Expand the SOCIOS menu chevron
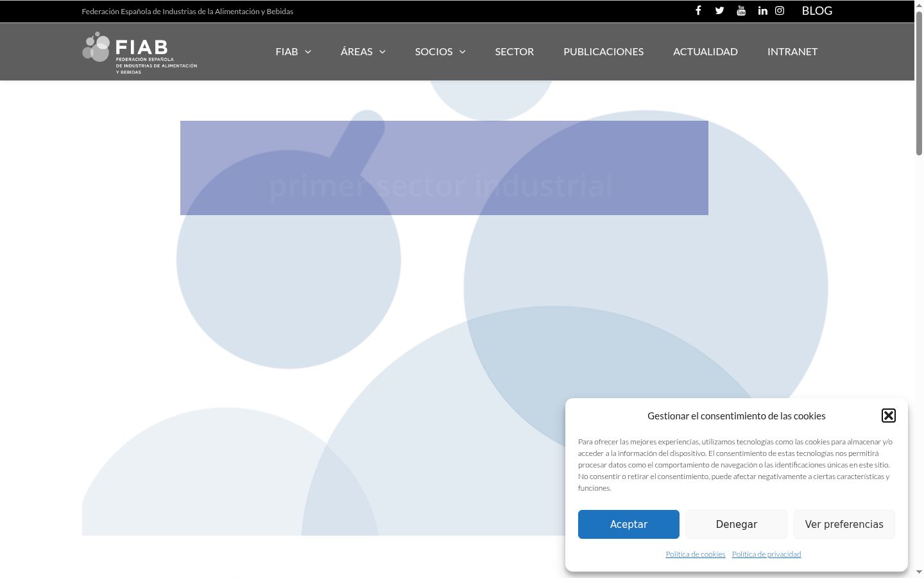Viewport: 924px width, 578px height. click(x=463, y=52)
